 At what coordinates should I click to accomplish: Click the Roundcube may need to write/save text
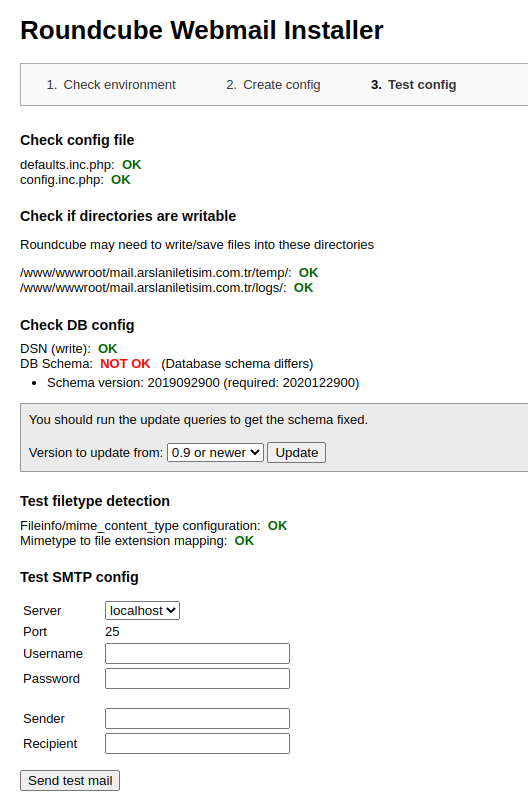coord(197,244)
